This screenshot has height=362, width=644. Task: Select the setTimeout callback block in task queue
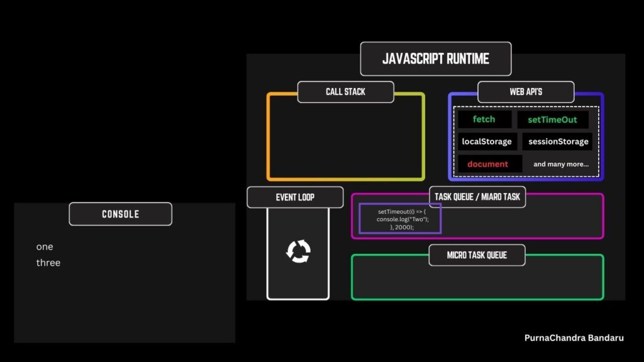pos(400,219)
